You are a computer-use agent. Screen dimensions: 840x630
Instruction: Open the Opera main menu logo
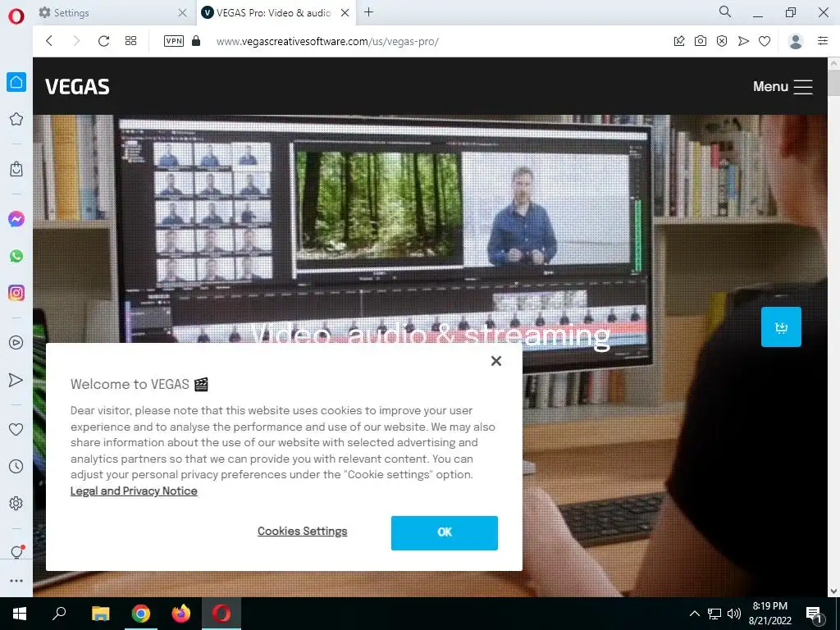click(x=16, y=16)
